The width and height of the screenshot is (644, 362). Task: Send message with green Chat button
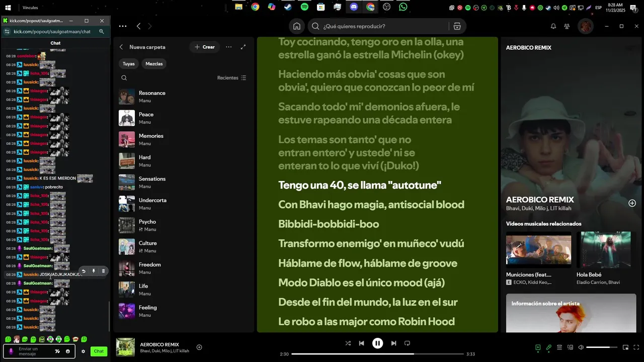99,351
